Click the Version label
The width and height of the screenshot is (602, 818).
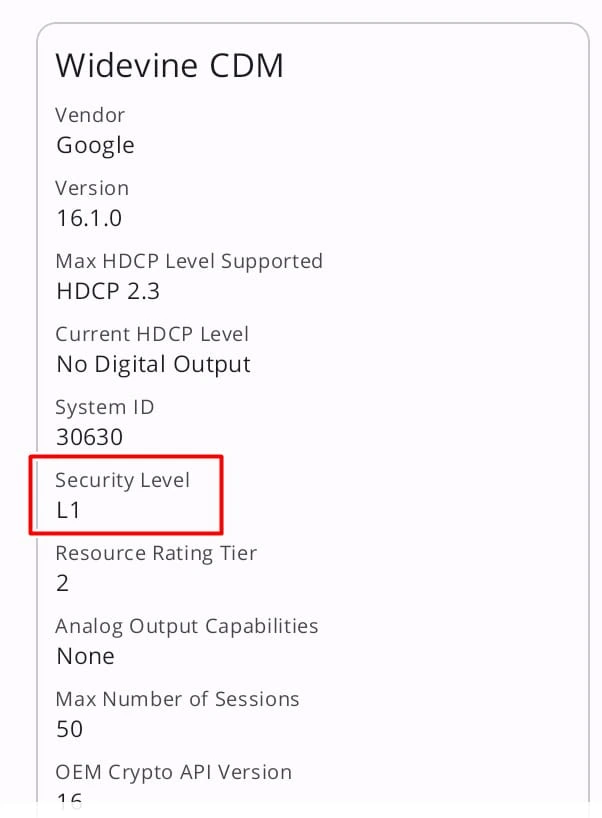pyautogui.click(x=92, y=188)
